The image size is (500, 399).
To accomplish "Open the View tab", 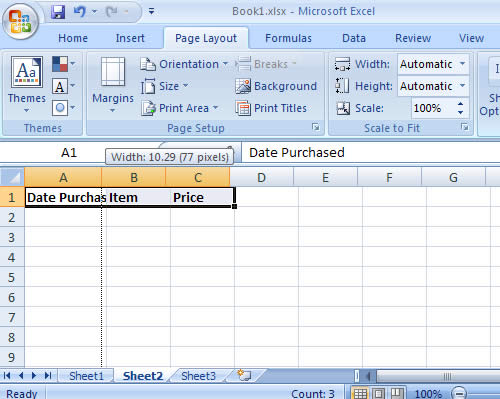I will click(471, 38).
